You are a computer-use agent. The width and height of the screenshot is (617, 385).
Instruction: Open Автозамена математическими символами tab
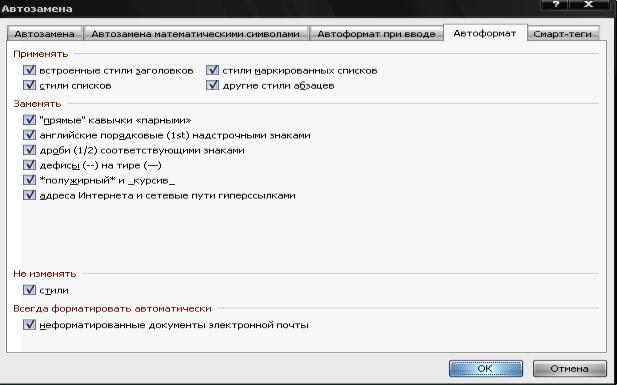pyautogui.click(x=196, y=34)
